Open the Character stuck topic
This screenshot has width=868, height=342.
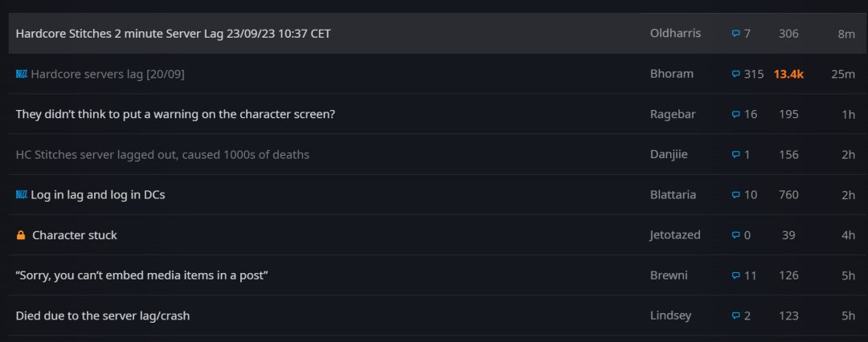(75, 235)
